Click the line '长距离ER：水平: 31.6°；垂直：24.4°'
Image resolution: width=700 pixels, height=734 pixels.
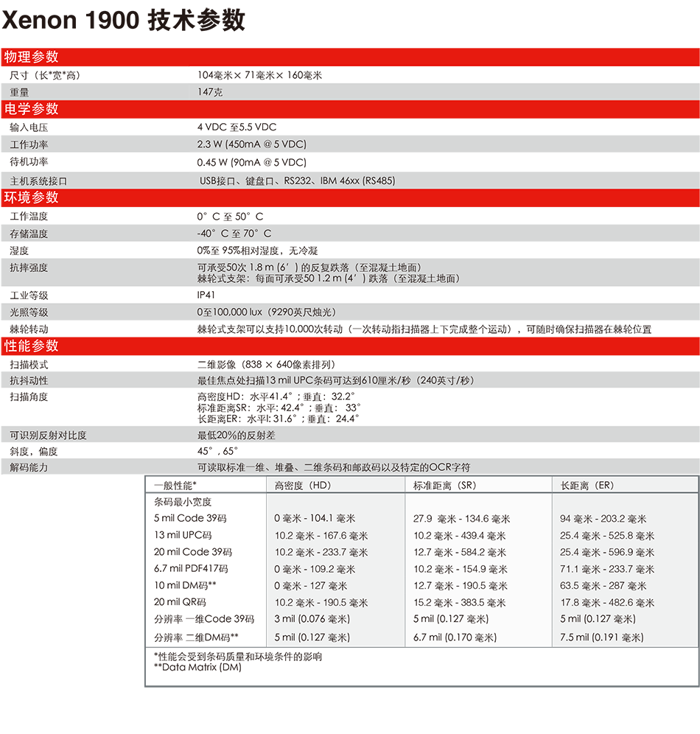279,419
